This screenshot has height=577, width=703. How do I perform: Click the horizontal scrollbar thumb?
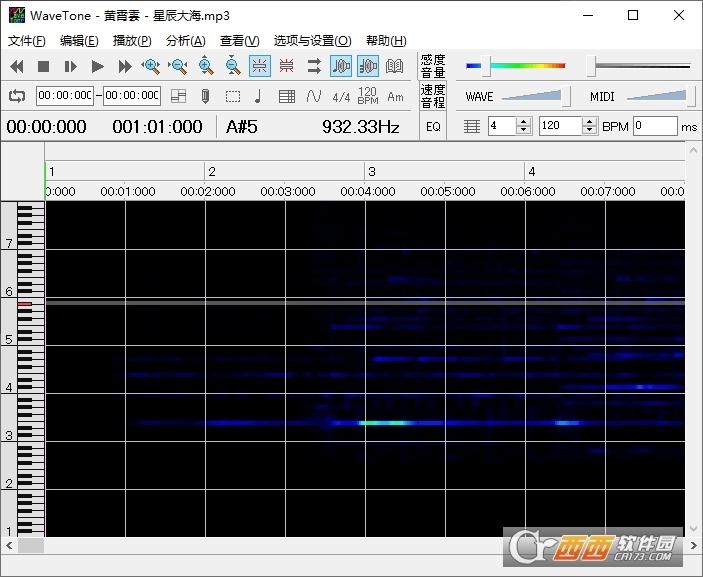click(x=31, y=546)
